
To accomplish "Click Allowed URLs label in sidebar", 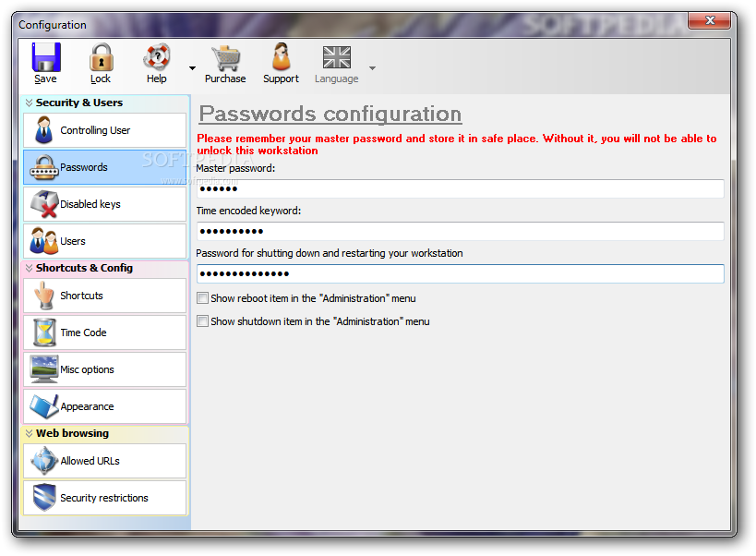I will (90, 461).
